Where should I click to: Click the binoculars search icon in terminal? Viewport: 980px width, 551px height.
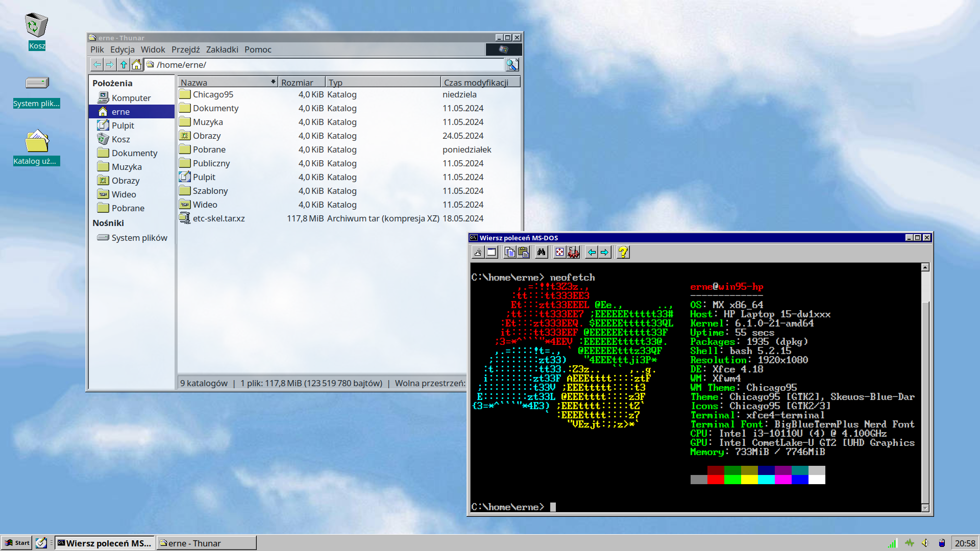tap(541, 252)
